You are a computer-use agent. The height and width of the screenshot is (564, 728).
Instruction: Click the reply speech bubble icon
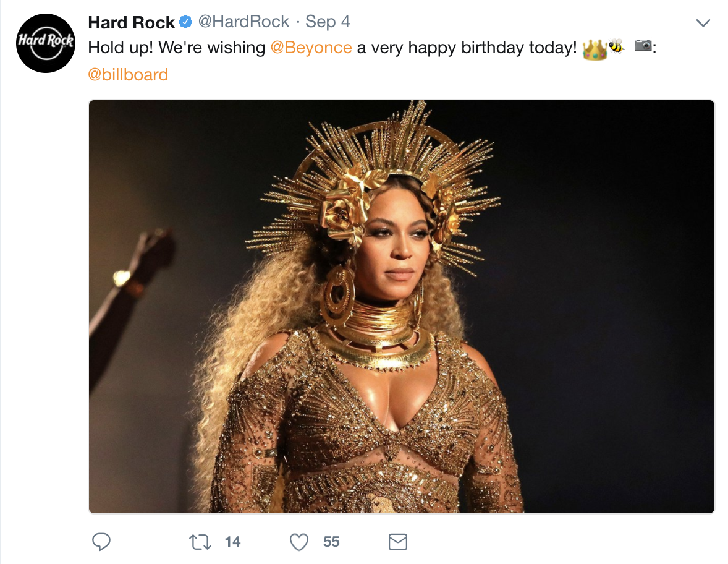coord(101,542)
